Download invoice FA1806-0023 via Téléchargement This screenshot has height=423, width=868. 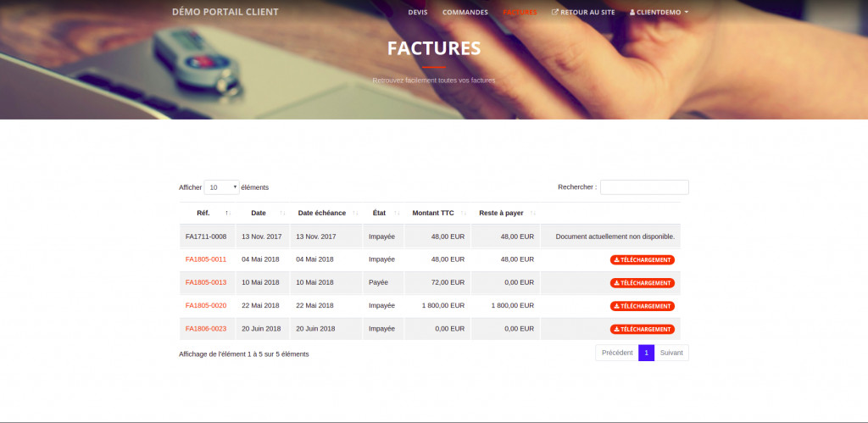click(x=643, y=330)
